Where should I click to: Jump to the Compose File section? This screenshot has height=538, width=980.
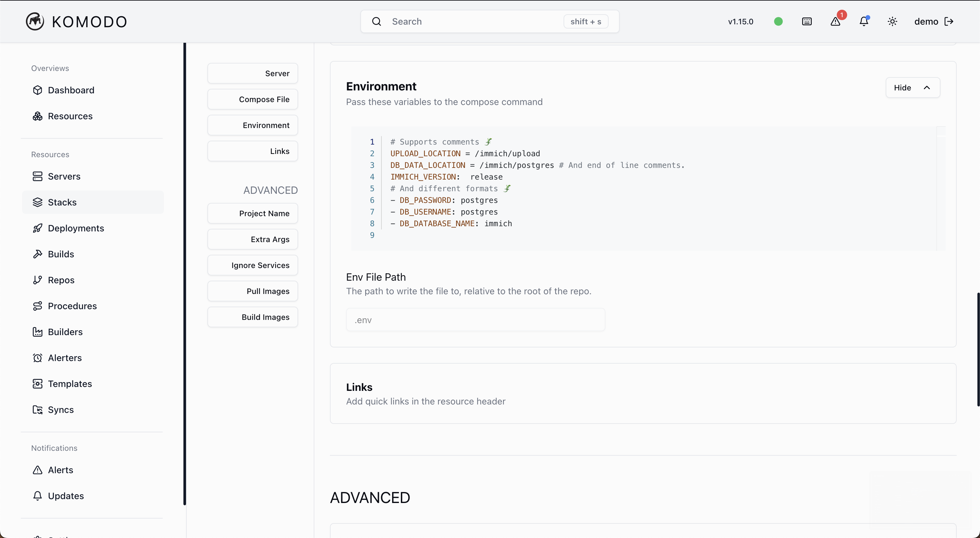(252, 99)
